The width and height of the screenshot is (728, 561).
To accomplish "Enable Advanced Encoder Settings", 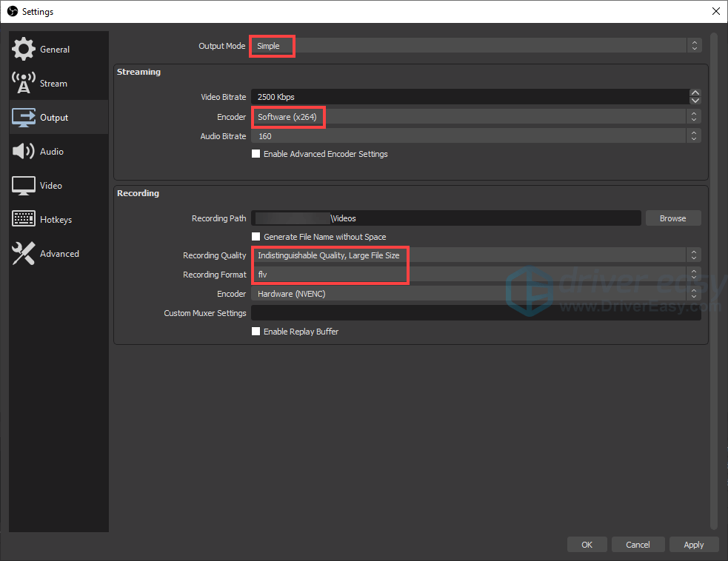I will 256,153.
